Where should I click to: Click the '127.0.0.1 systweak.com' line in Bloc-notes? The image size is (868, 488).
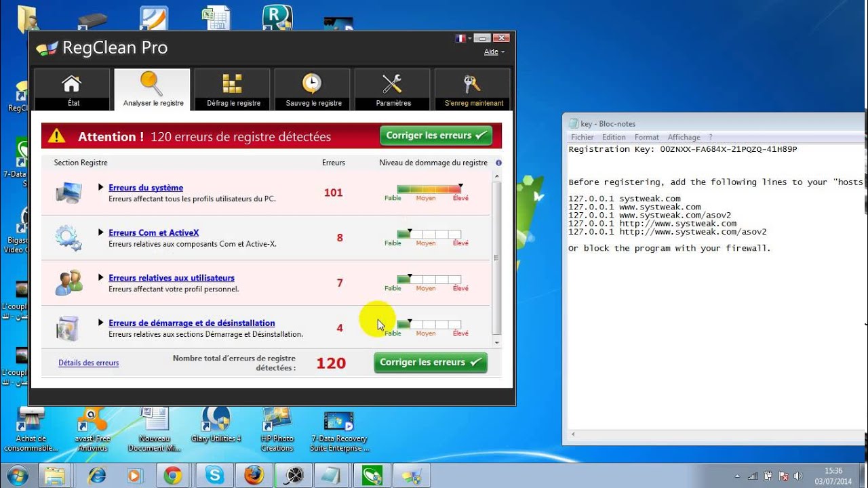pos(625,199)
